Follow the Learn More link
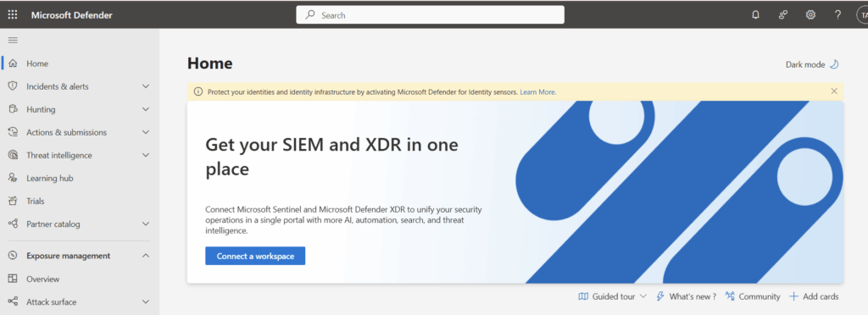Image resolution: width=868 pixels, height=315 pixels. (x=538, y=91)
